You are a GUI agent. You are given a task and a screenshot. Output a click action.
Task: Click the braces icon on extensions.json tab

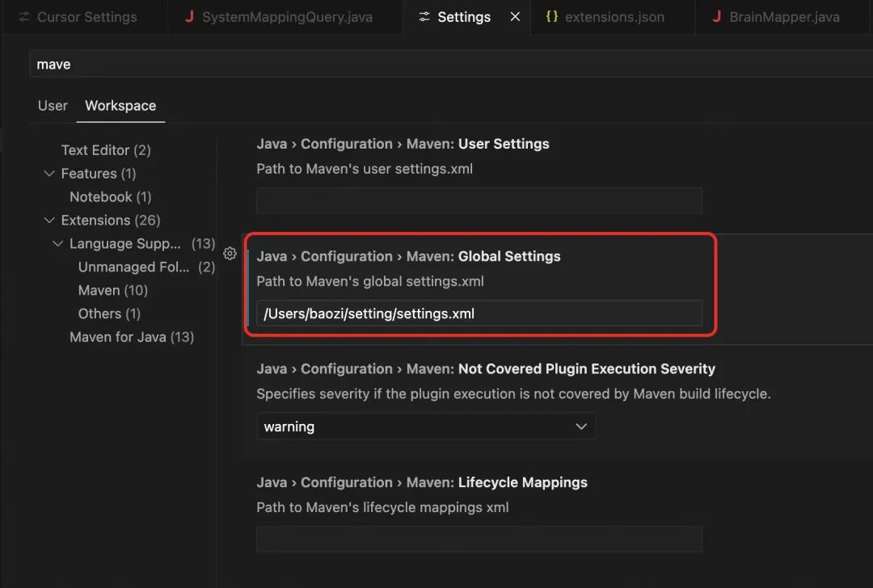pyautogui.click(x=552, y=17)
